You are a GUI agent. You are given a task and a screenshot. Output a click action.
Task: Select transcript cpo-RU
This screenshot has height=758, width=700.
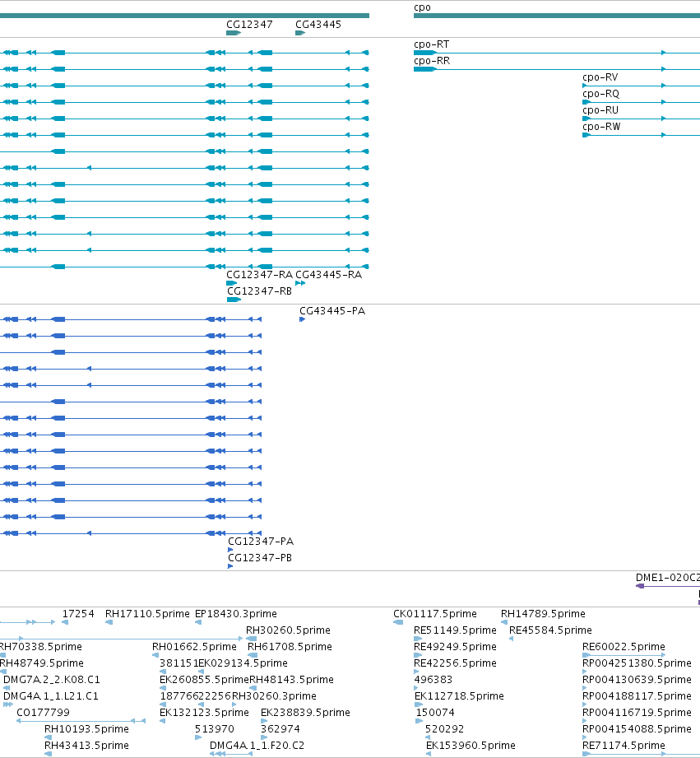pos(600,110)
